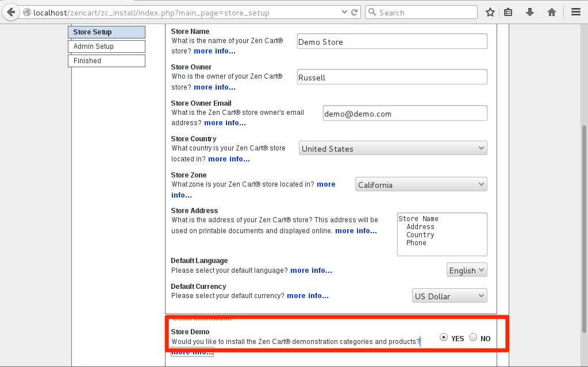Open the Default Language dropdown
The image size is (588, 367).
coord(467,270)
